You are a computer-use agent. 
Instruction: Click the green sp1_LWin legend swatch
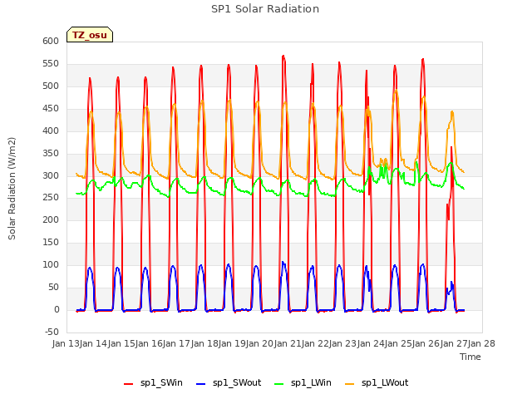[x=279, y=384]
